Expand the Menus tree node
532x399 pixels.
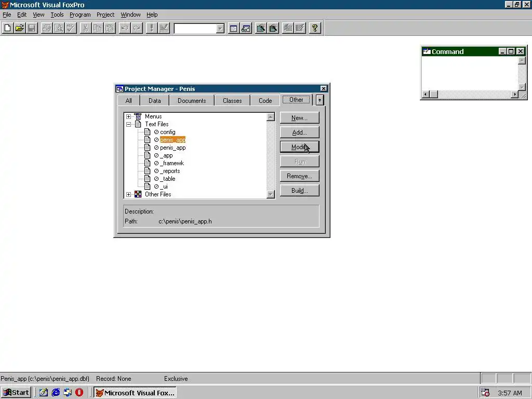(129, 116)
